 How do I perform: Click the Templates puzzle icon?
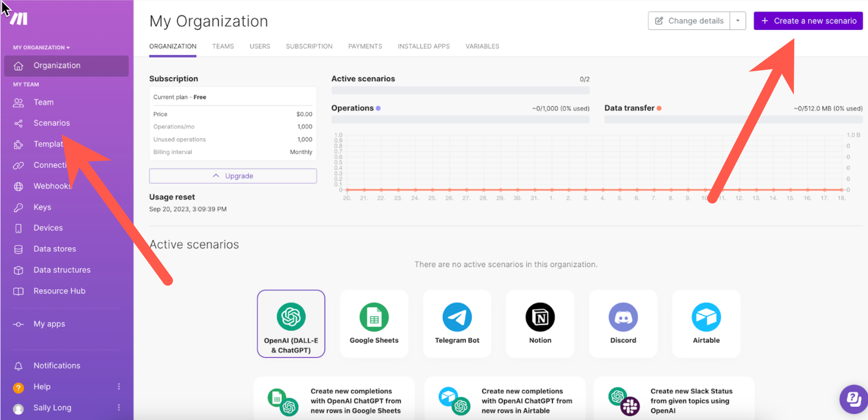tap(18, 145)
